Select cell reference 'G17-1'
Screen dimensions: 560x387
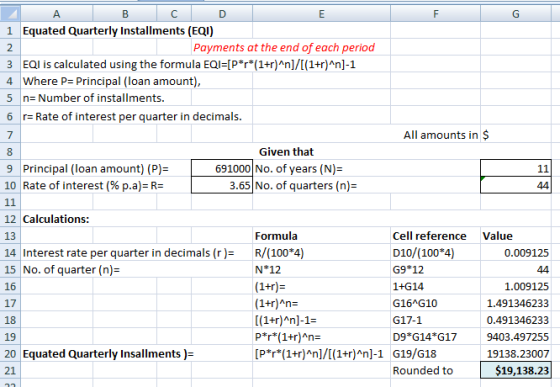407,320
